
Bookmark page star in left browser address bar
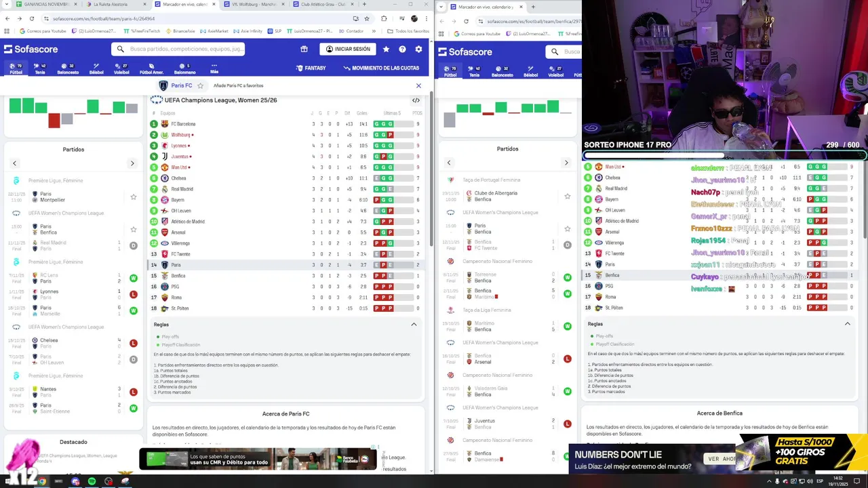point(367,18)
